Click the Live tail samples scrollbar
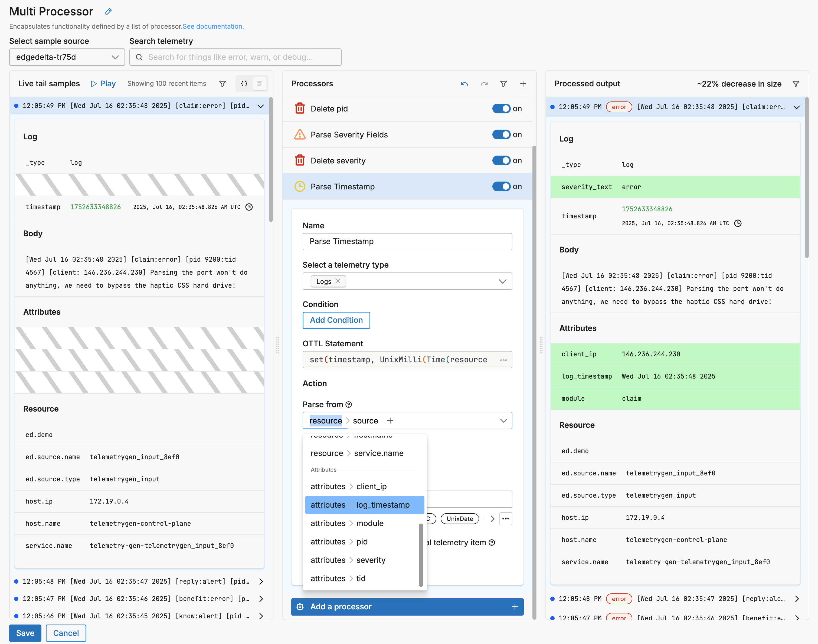This screenshot has height=644, width=818. click(x=271, y=160)
